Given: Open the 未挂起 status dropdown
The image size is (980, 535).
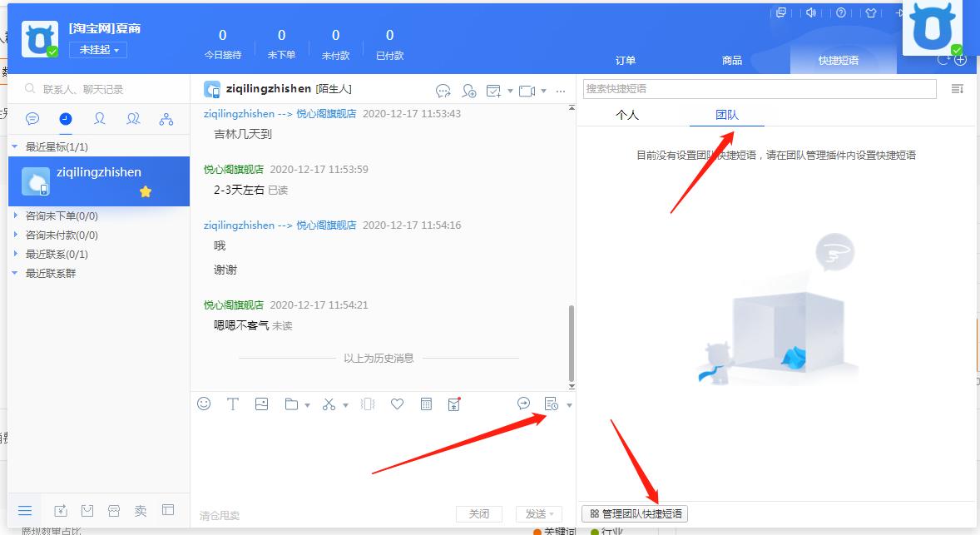Looking at the screenshot, I should 97,50.
